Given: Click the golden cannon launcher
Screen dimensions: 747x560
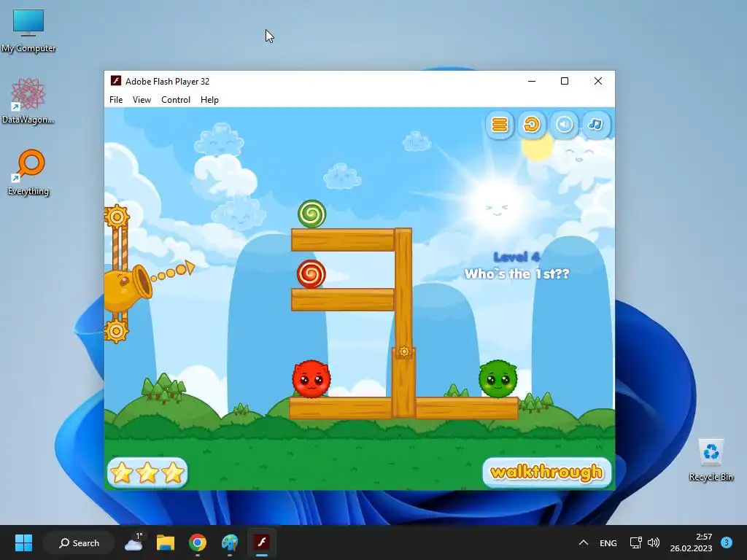Looking at the screenshot, I should 128,287.
